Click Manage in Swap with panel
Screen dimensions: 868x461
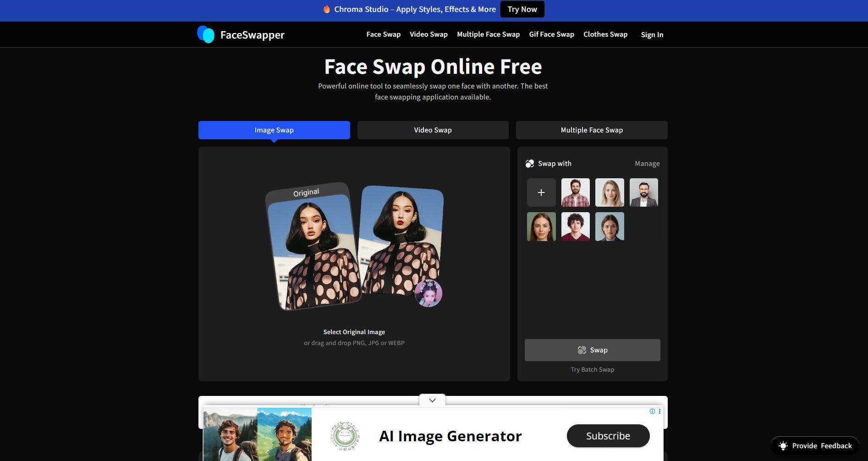647,164
